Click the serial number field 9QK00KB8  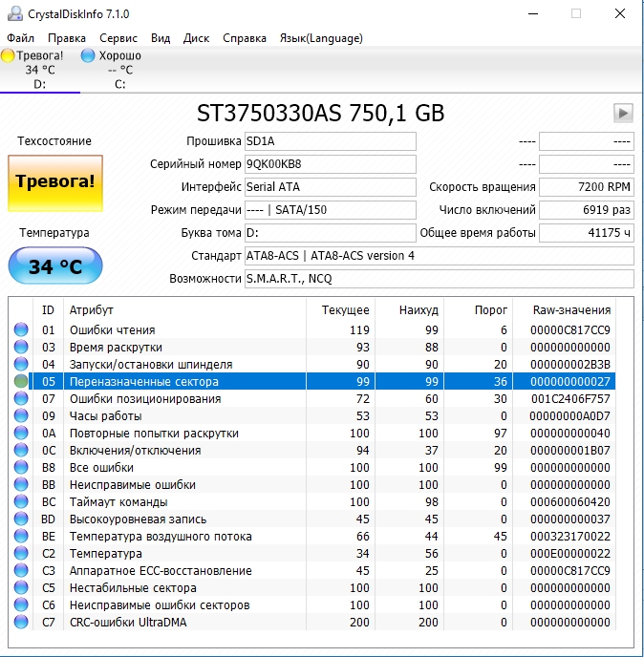coord(331,164)
